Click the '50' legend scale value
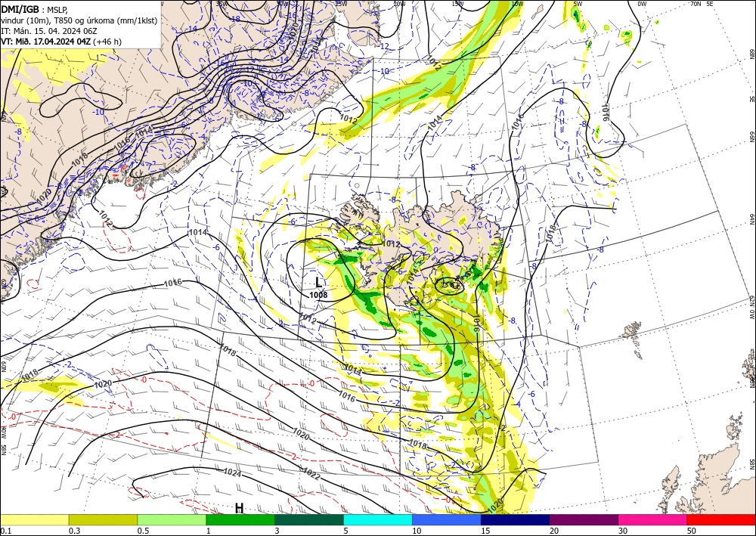 (692, 531)
